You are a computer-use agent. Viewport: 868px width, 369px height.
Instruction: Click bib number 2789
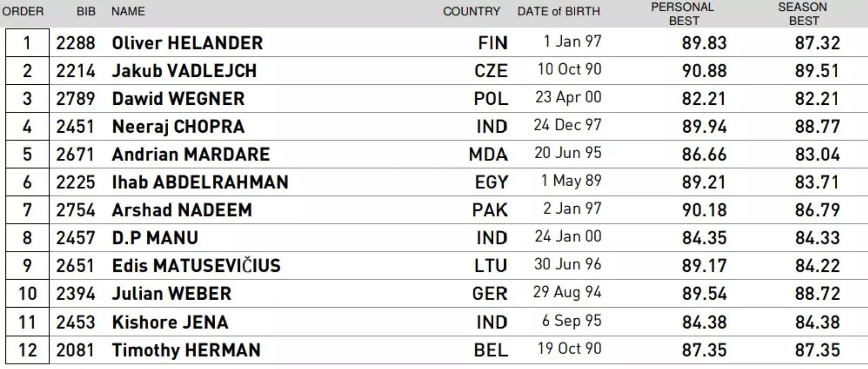coord(75,99)
